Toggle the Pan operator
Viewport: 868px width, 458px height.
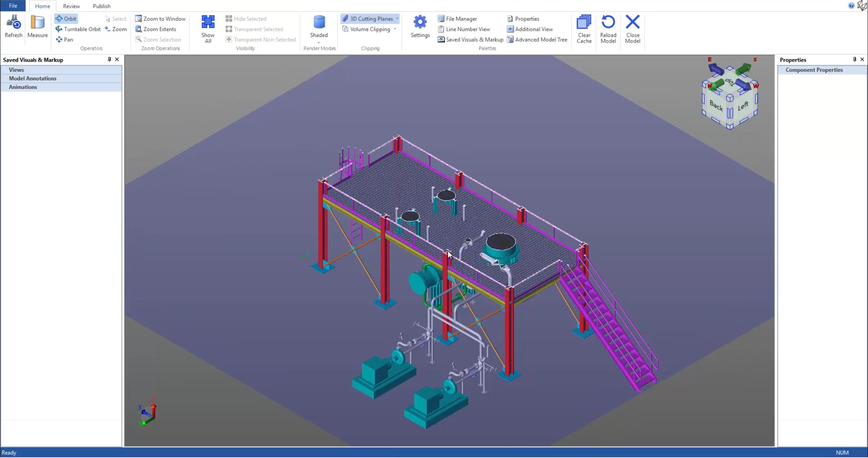(x=65, y=39)
